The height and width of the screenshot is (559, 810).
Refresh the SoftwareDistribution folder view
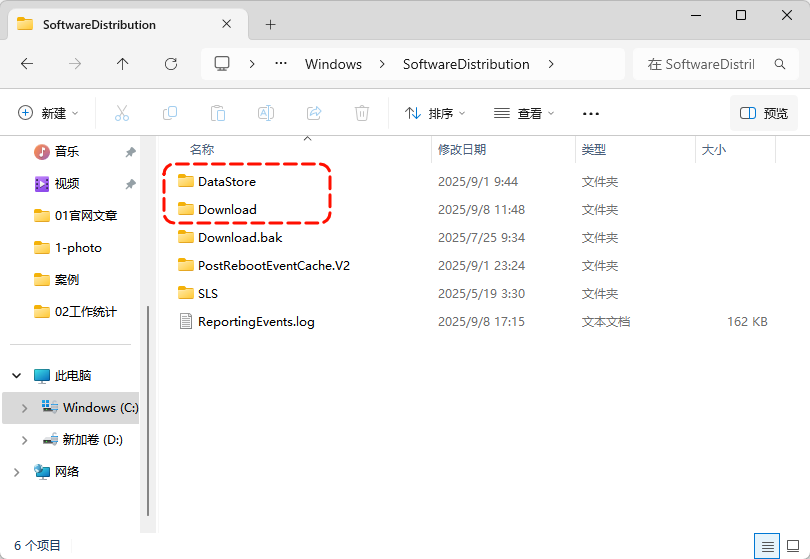pyautogui.click(x=171, y=64)
